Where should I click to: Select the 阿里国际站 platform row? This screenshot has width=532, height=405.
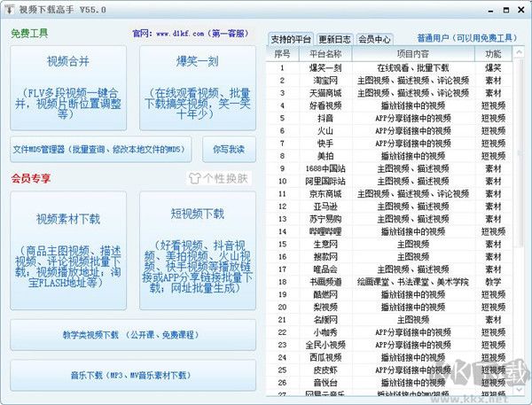pos(389,181)
